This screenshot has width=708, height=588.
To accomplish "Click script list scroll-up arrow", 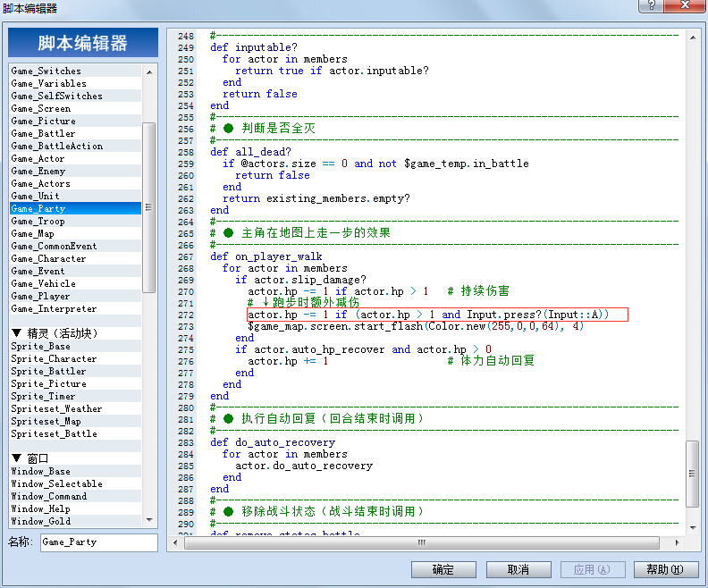I will (x=149, y=71).
